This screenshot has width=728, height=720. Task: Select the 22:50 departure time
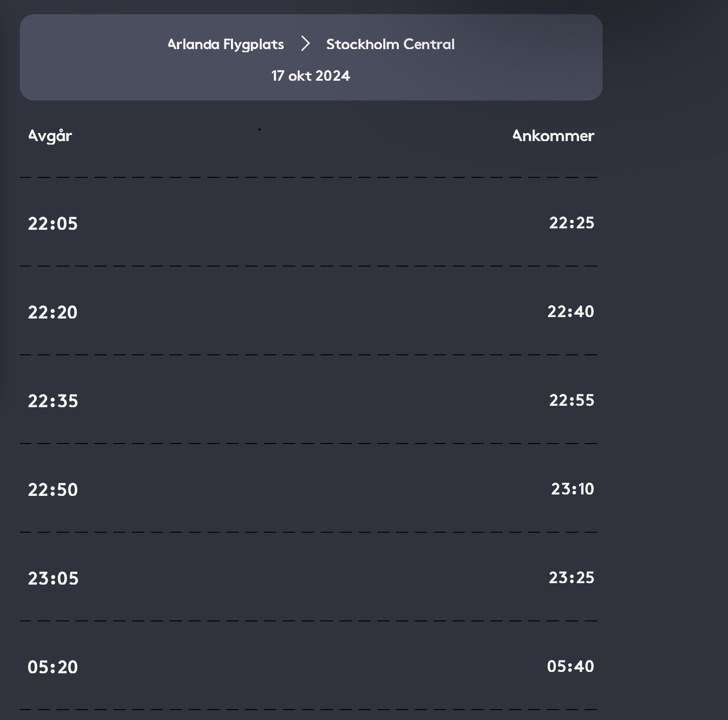point(53,490)
